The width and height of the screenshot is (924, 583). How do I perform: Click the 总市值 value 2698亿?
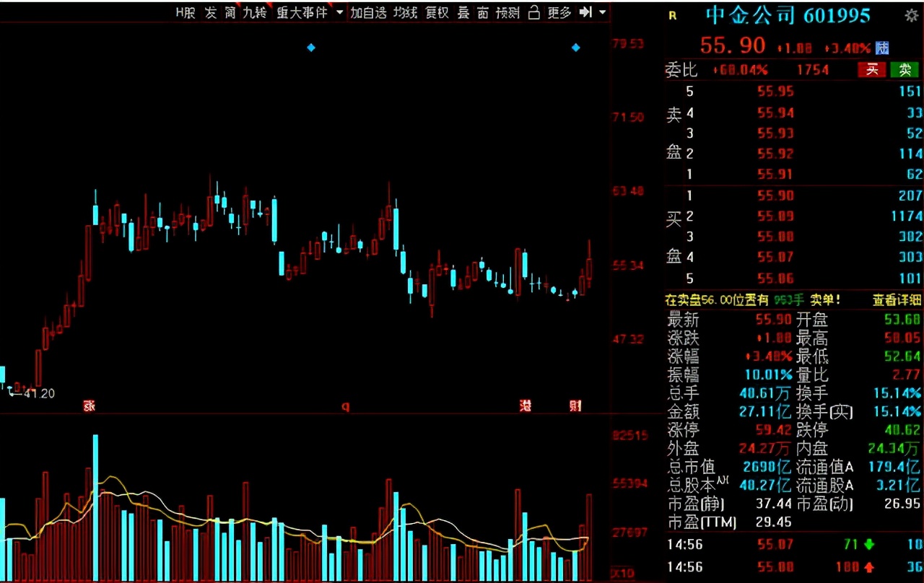pyautogui.click(x=768, y=467)
